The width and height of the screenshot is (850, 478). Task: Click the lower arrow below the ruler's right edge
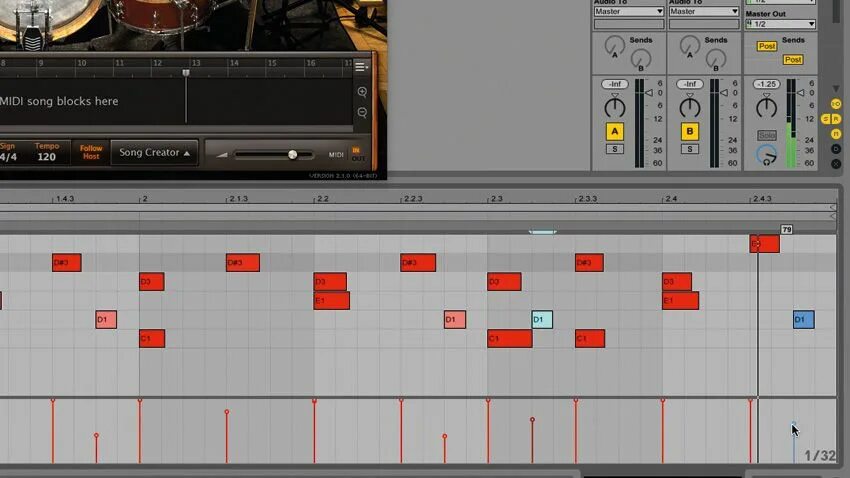(833, 216)
